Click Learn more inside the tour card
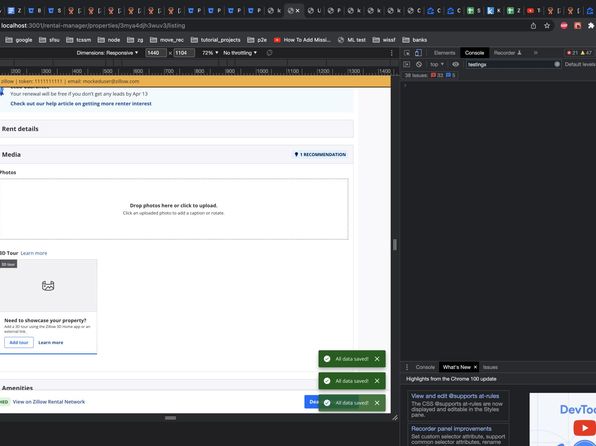The width and height of the screenshot is (596, 446). [51, 342]
